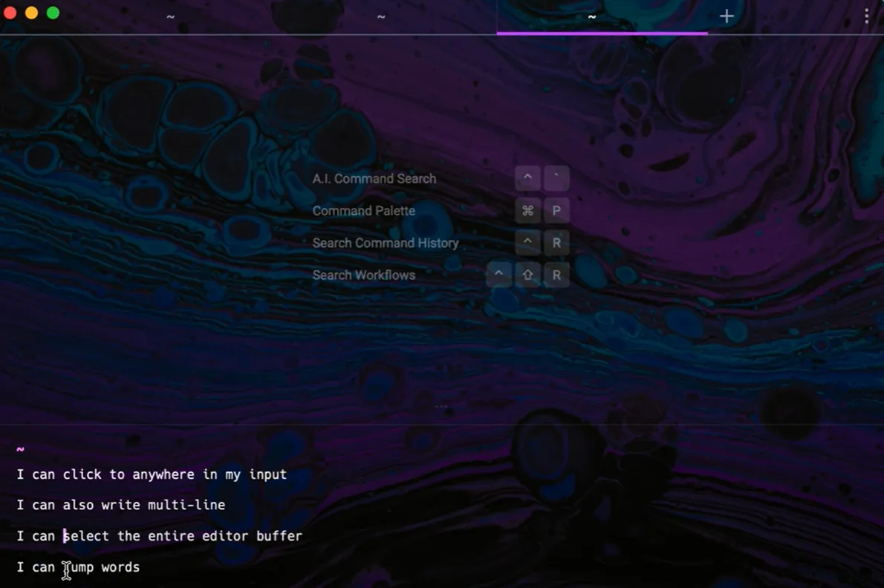Viewport: 884px width, 588px height.
Task: Click the P key cap beside Command Palette
Action: coord(556,211)
